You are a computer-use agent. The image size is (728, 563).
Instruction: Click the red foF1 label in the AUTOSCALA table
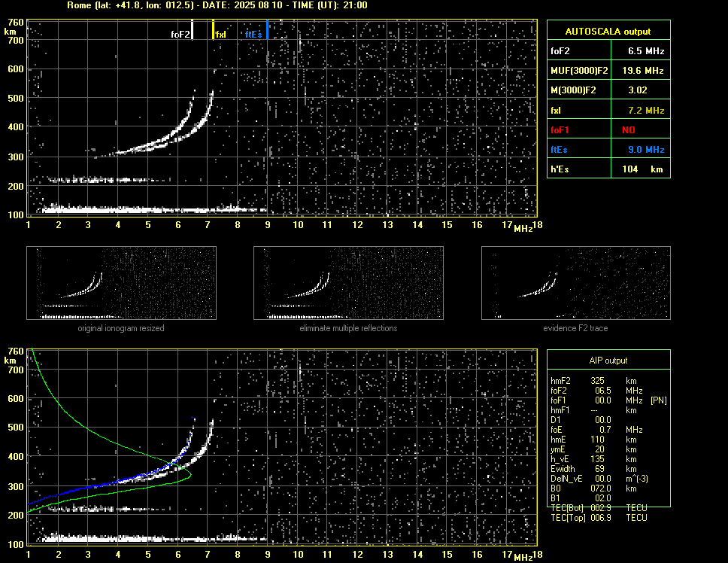[579, 130]
